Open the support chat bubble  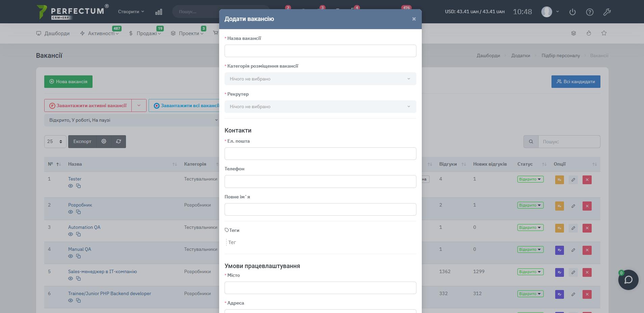click(x=628, y=280)
